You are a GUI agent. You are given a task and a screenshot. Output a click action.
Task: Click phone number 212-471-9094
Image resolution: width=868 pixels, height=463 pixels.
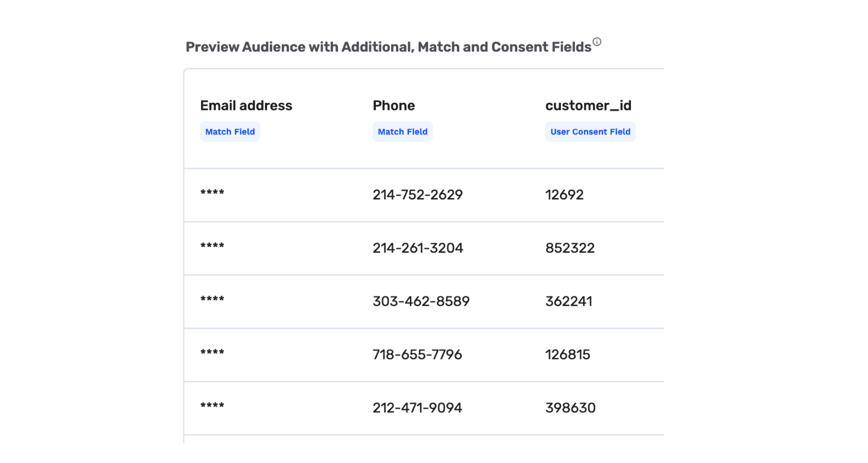click(417, 408)
